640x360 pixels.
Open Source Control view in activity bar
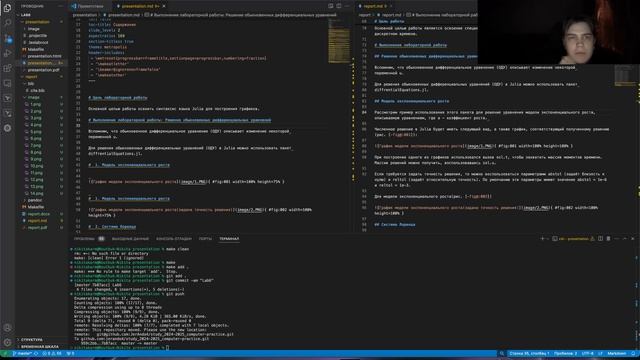[7, 38]
